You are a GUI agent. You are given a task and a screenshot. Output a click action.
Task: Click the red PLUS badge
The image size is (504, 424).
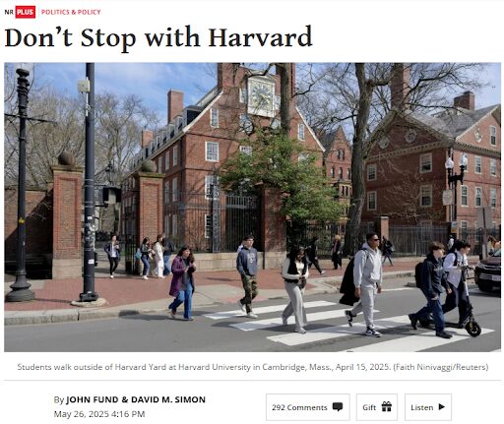pos(26,12)
